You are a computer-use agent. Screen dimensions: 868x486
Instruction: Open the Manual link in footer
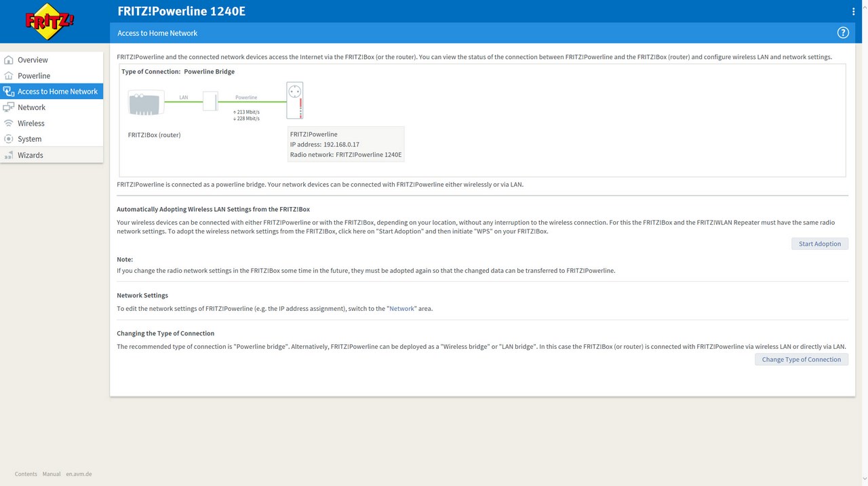[52, 474]
